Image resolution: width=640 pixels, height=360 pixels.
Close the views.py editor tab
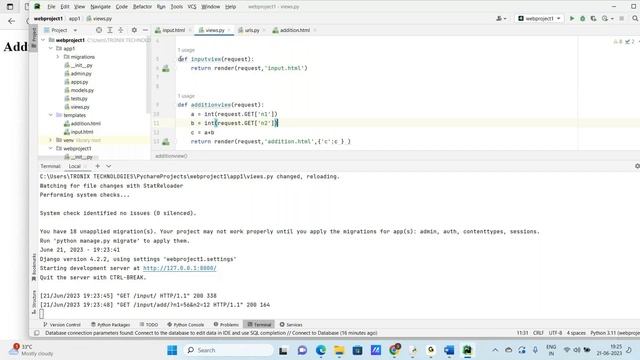point(229,30)
